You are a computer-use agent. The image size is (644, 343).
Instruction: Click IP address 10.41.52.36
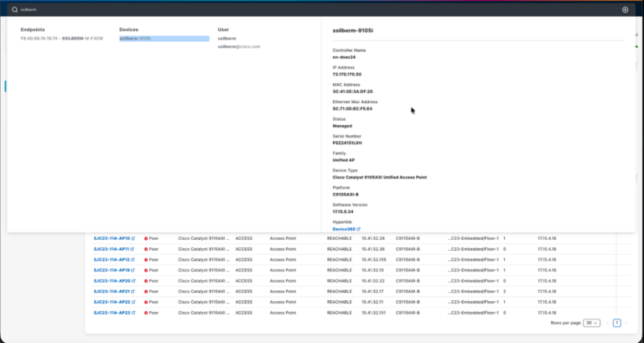(373, 249)
